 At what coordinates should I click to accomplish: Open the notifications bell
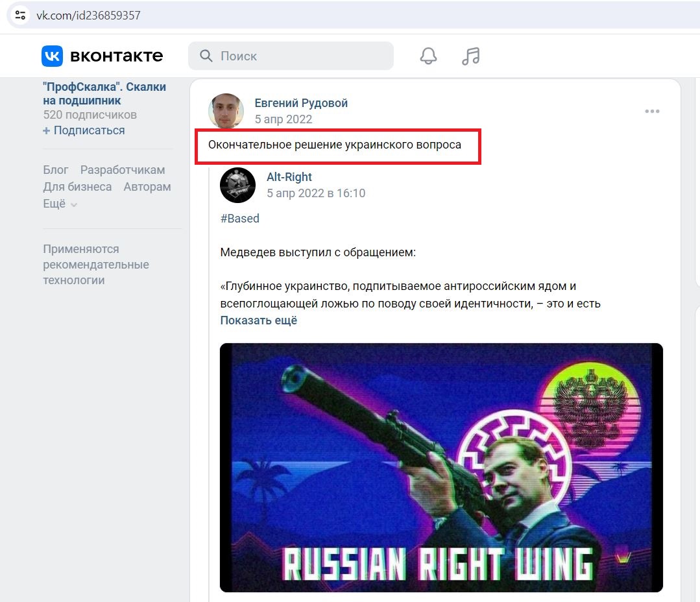pyautogui.click(x=428, y=56)
